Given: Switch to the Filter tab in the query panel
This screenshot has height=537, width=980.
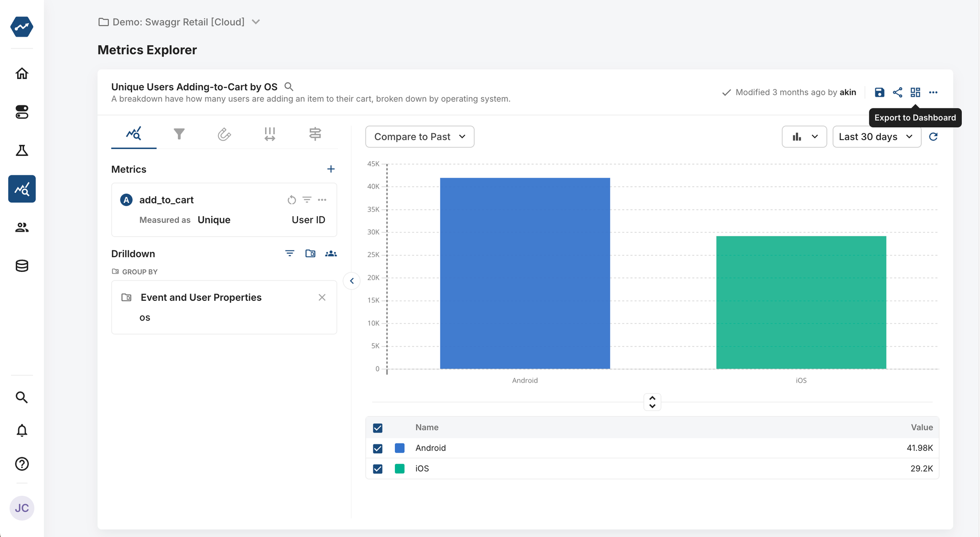Looking at the screenshot, I should 179,133.
